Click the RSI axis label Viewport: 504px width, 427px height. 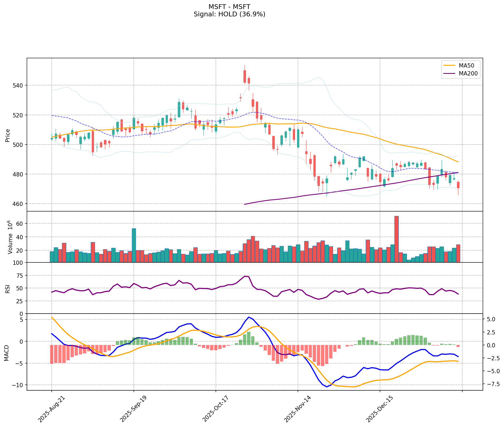click(x=7, y=289)
